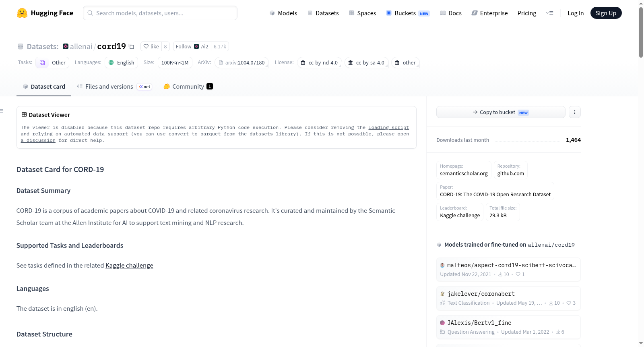
Task: Click the page vertical scrollbar
Action: tap(641, 32)
